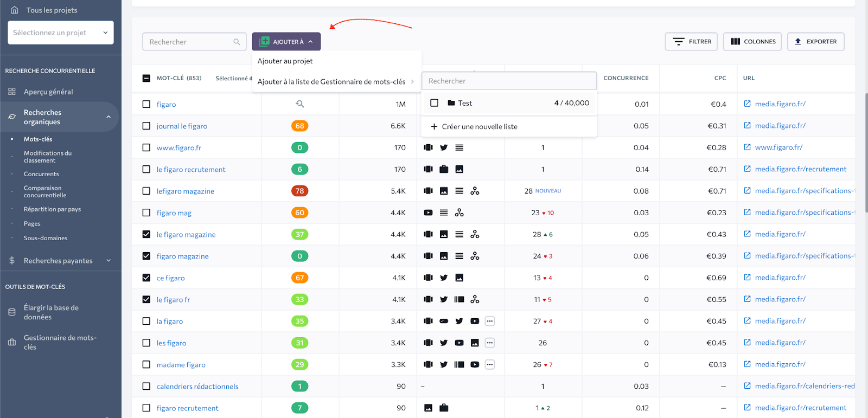Image resolution: width=868 pixels, height=418 pixels.
Task: Check the Test list checkbox
Action: click(x=434, y=103)
